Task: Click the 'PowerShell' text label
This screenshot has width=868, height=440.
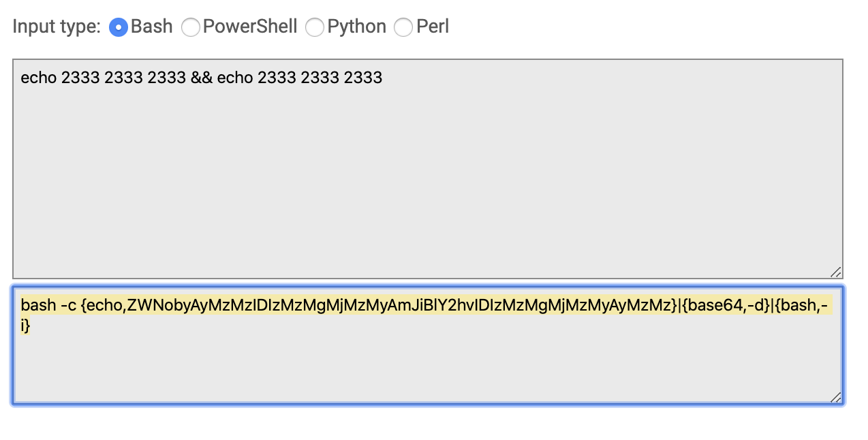Action: pos(250,27)
